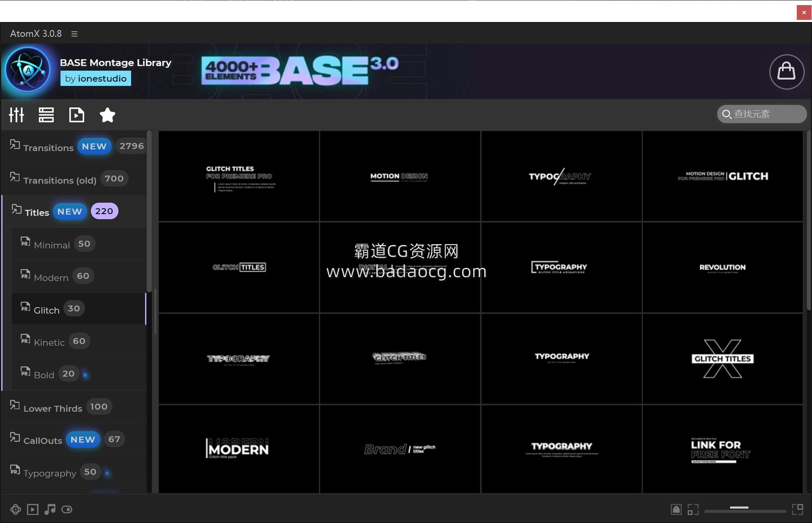
Task: Click into the search elements field
Action: [762, 114]
